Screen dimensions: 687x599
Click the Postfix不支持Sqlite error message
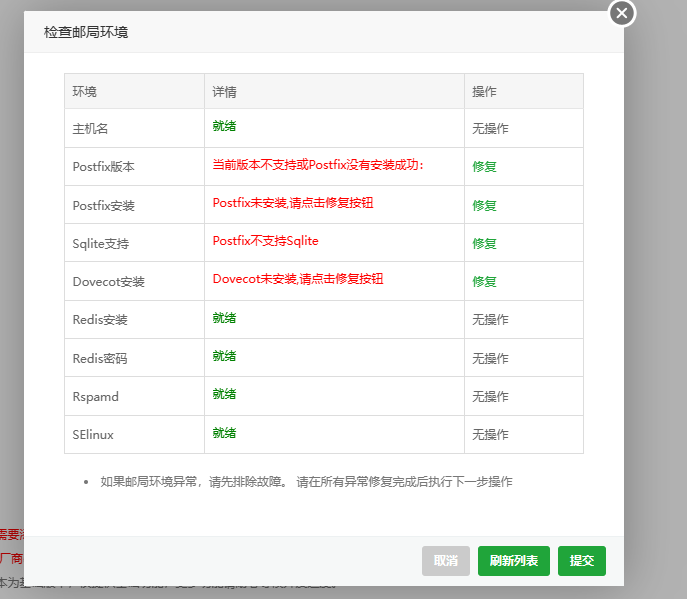(266, 241)
